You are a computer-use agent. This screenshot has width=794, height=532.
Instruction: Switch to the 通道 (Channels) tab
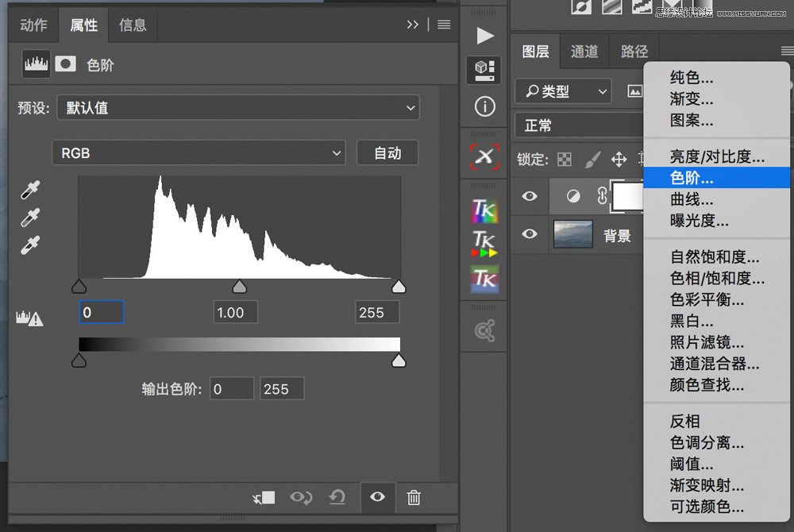(x=584, y=51)
